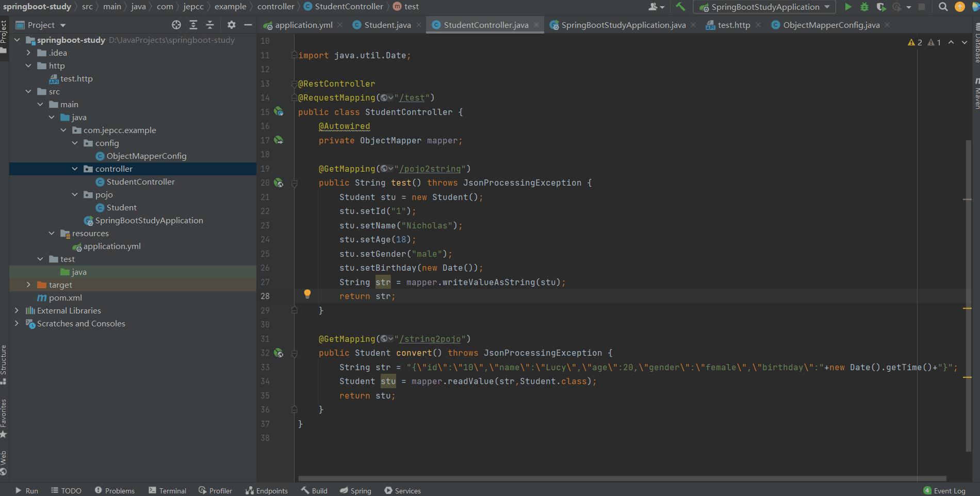Click the Build project hammer icon
980x496 pixels.
680,7
